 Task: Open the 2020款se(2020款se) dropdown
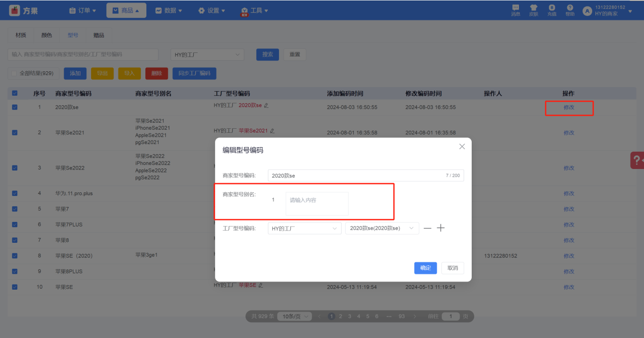coord(382,229)
